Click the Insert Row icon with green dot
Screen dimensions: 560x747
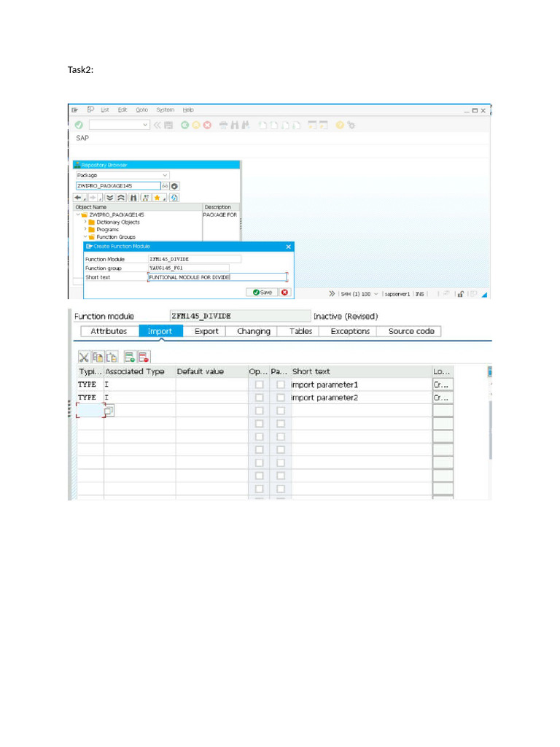130,357
